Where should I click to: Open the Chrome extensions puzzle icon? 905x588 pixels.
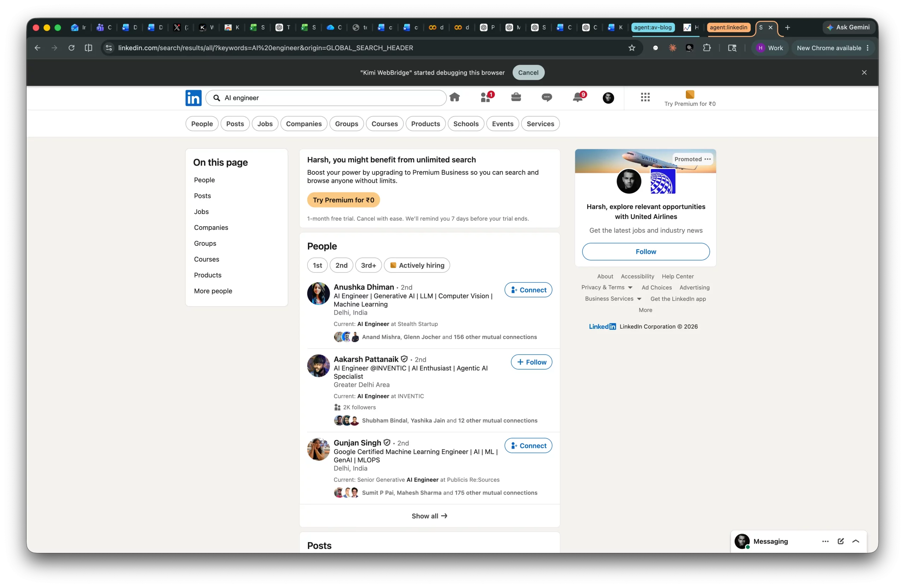click(707, 48)
